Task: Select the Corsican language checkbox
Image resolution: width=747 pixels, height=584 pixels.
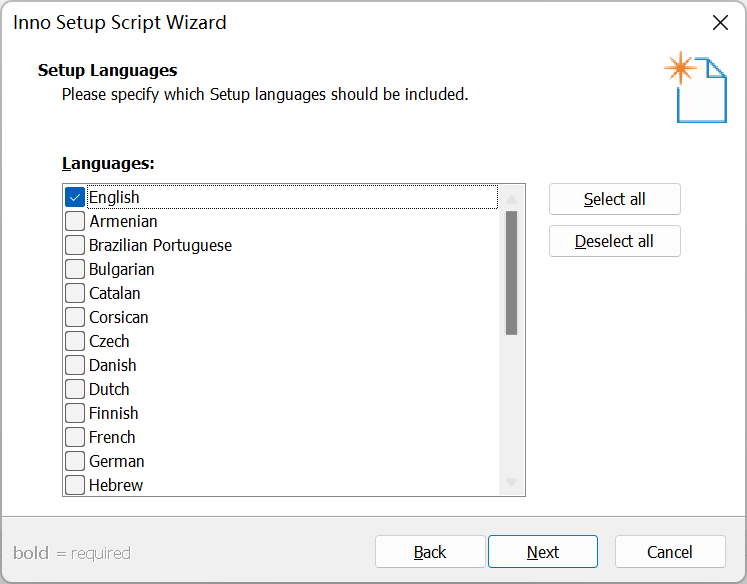Action: [75, 317]
